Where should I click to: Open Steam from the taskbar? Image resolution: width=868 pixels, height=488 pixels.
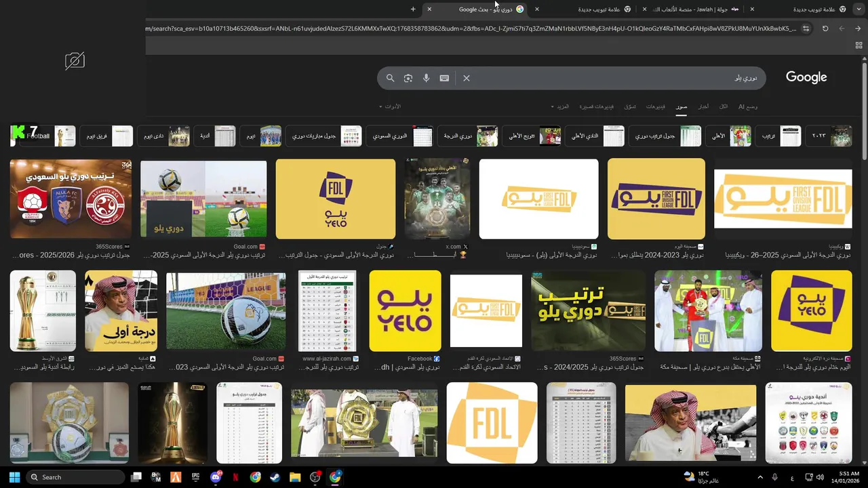275,477
